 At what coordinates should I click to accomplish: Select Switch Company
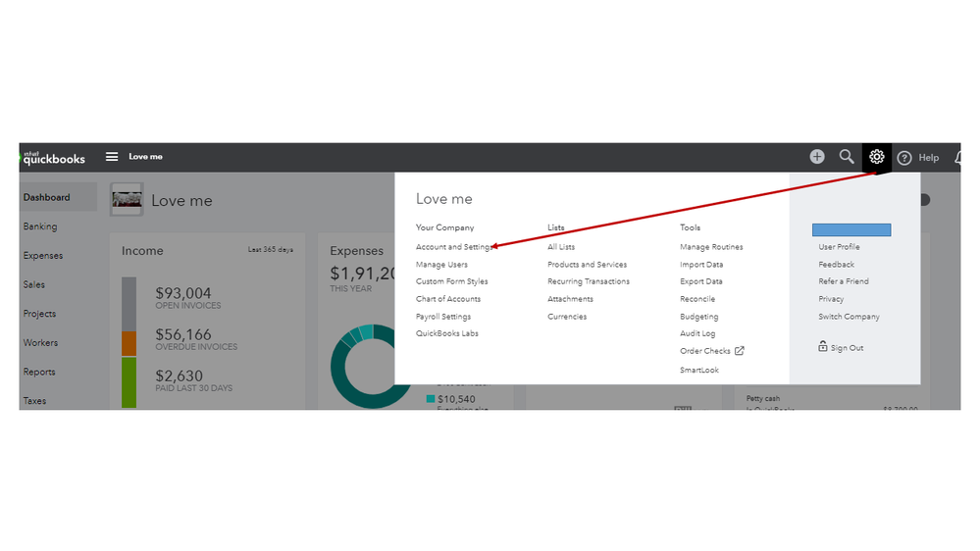click(849, 317)
